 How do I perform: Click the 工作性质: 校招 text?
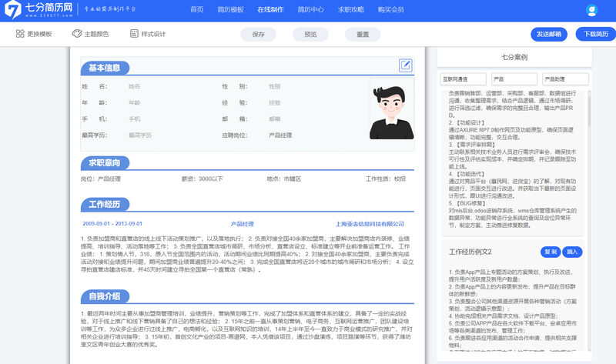pyautogui.click(x=386, y=179)
